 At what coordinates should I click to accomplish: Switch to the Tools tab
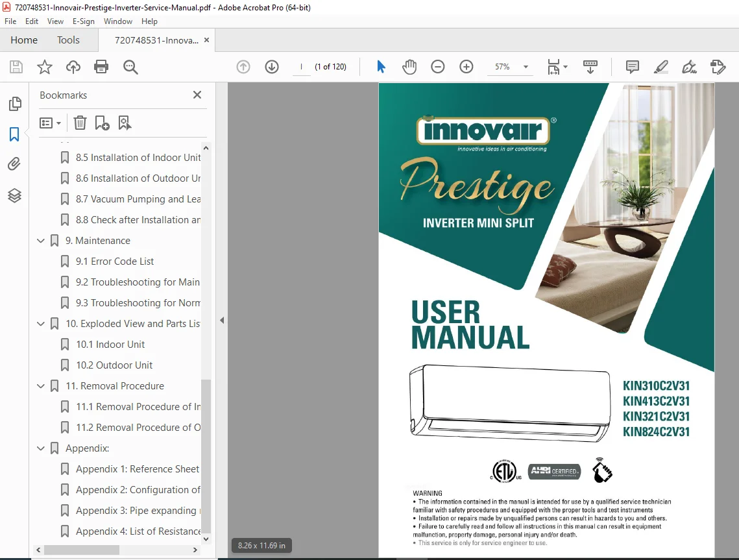(x=68, y=40)
